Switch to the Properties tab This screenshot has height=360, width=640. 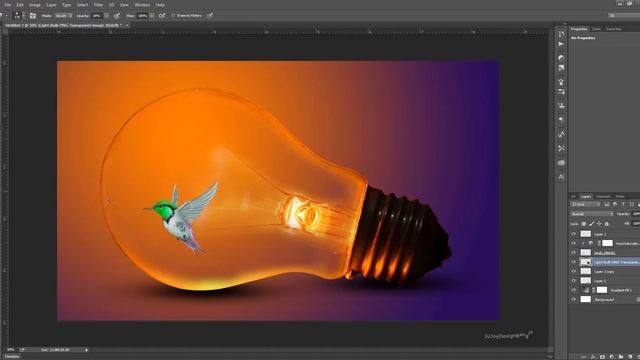pyautogui.click(x=579, y=29)
